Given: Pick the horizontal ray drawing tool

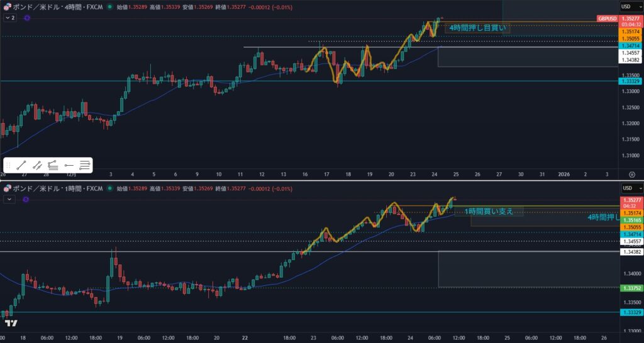Looking at the screenshot, I should [x=69, y=165].
